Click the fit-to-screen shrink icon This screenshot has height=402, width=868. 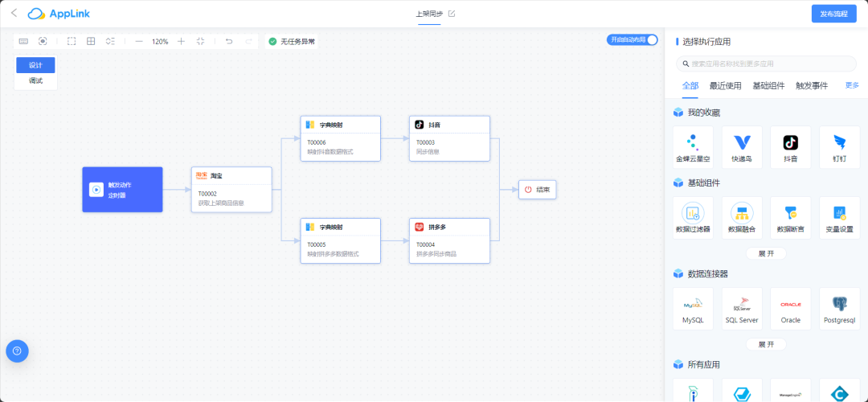click(x=200, y=41)
